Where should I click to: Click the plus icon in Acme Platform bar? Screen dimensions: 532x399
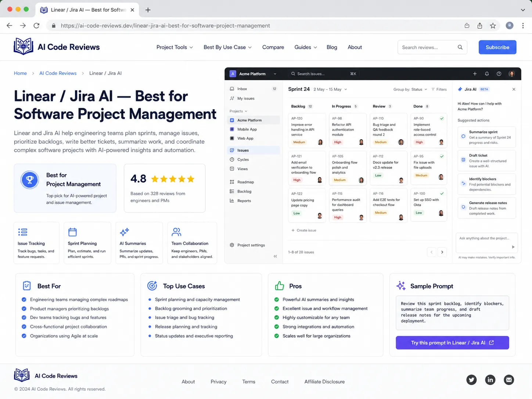(x=475, y=74)
